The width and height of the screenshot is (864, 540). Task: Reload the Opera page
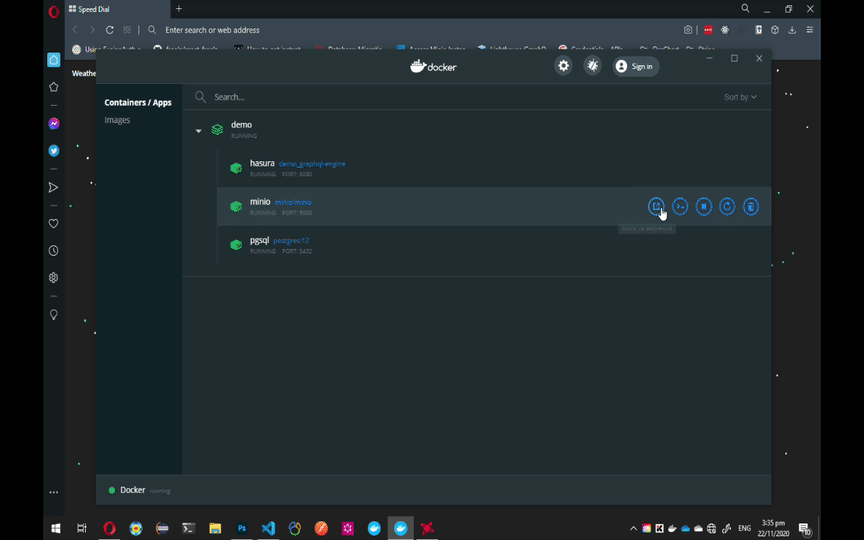tap(110, 30)
